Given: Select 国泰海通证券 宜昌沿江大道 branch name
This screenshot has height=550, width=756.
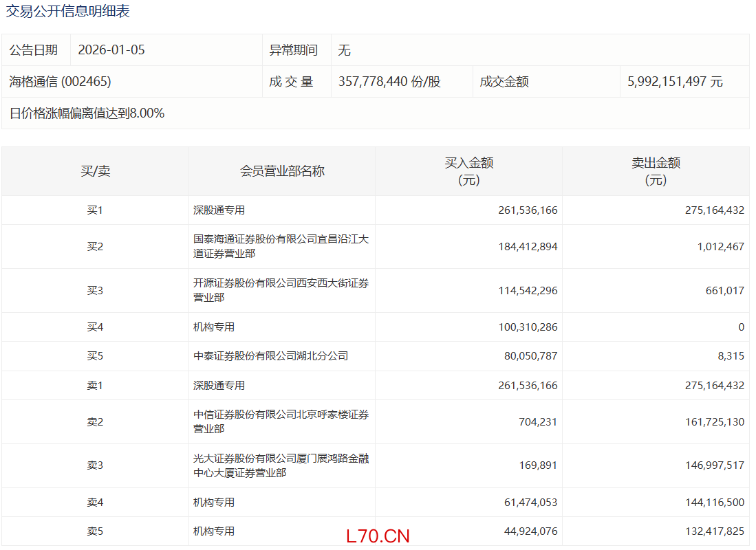Looking at the screenshot, I should (281, 246).
